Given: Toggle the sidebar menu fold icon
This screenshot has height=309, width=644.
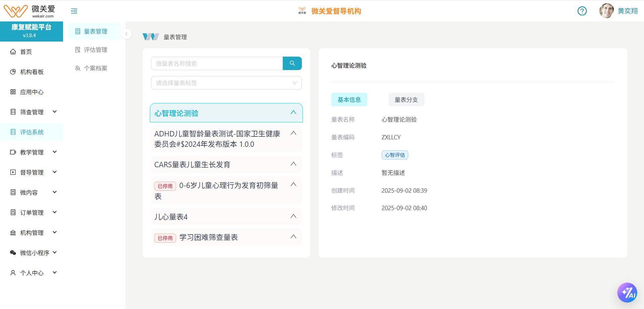Looking at the screenshot, I should (x=74, y=11).
